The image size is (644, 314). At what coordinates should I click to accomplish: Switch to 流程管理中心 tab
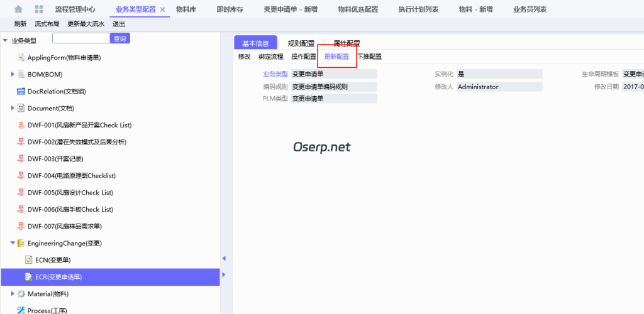coord(75,9)
